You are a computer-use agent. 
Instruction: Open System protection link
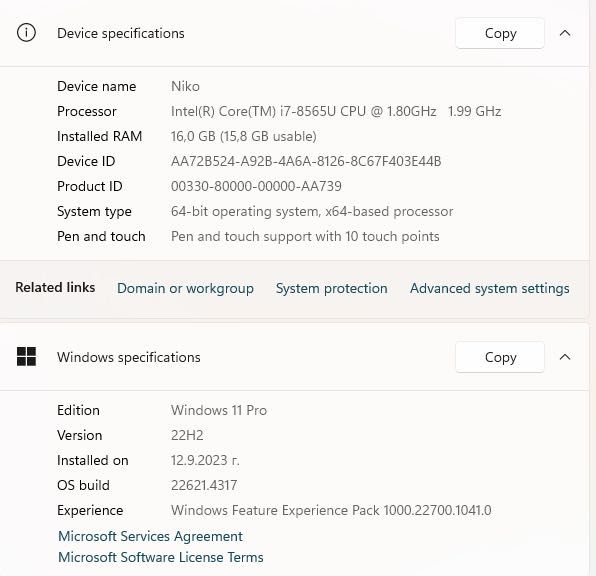click(332, 288)
